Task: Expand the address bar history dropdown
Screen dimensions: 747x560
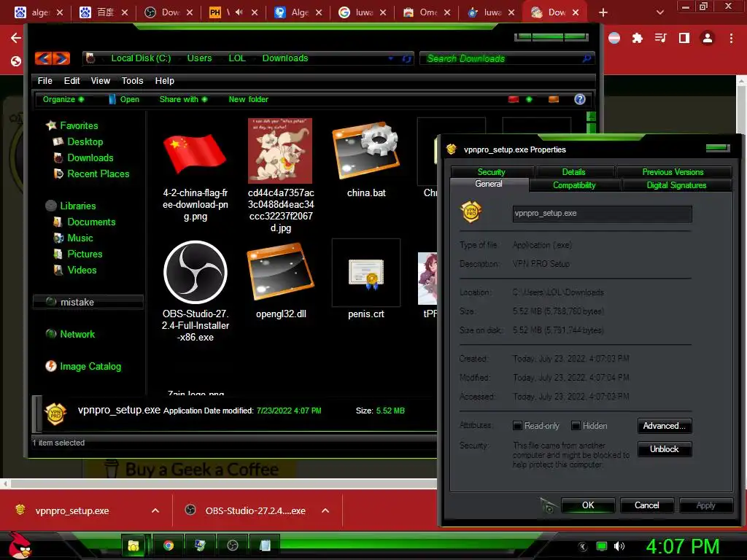Action: pos(391,58)
